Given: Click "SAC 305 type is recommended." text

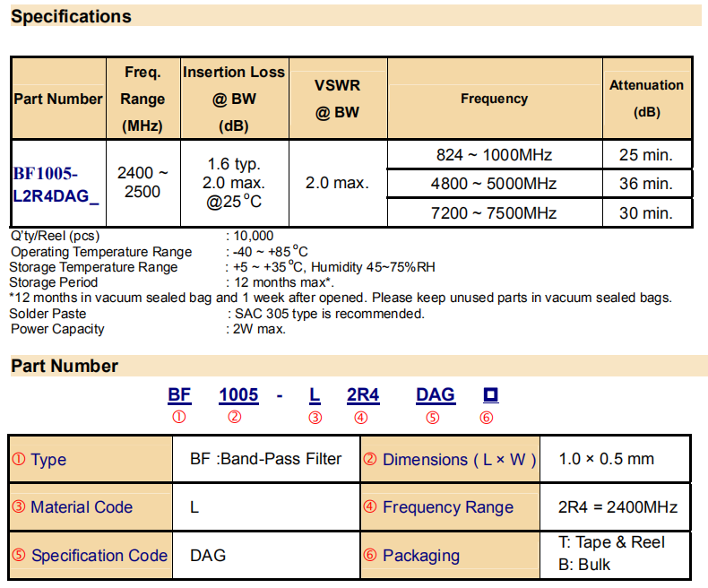Looking at the screenshot, I should (x=330, y=314).
